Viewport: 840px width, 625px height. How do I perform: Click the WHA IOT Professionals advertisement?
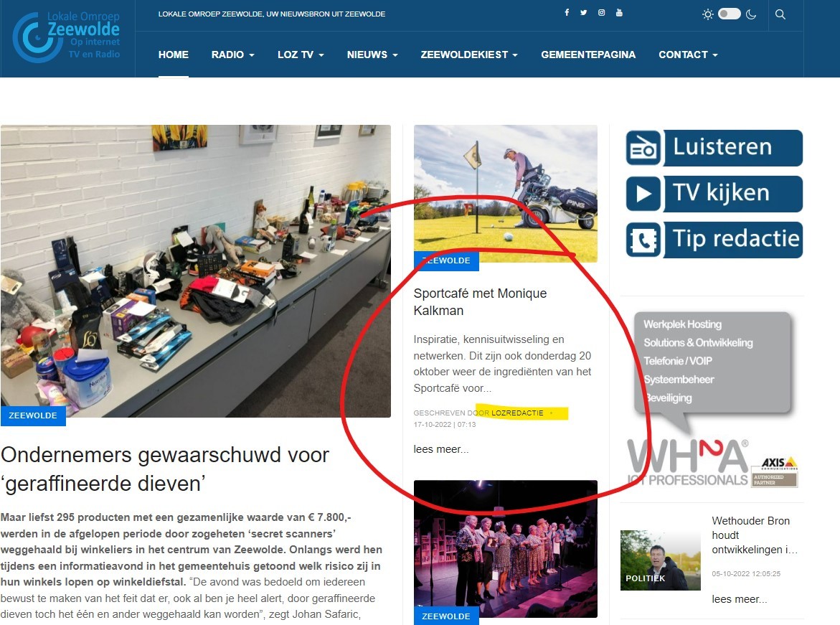[712, 399]
